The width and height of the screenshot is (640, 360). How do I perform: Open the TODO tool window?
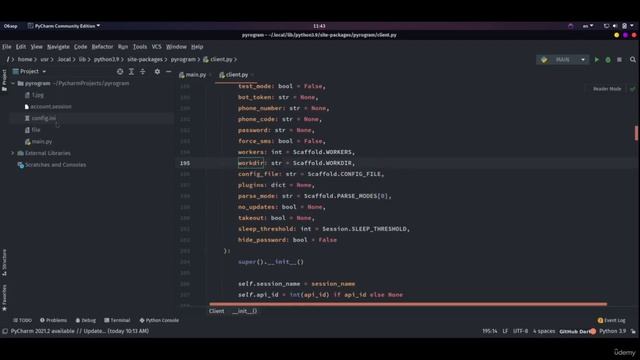[x=22, y=320]
